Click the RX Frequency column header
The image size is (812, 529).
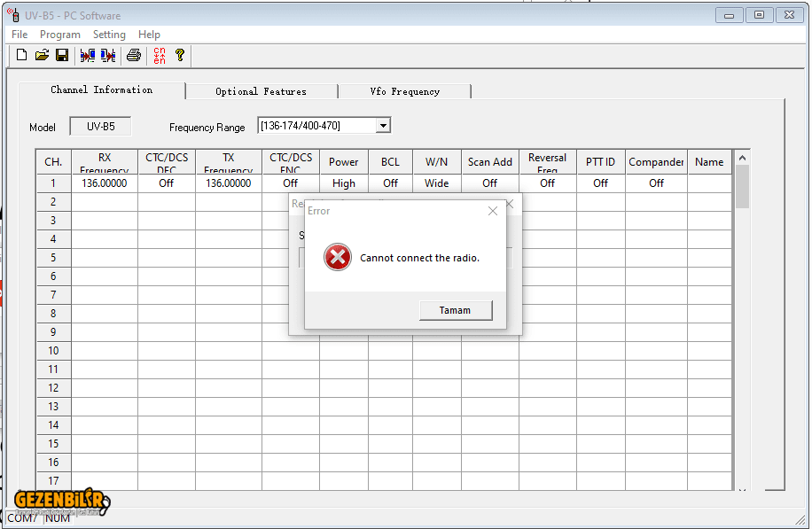105,162
